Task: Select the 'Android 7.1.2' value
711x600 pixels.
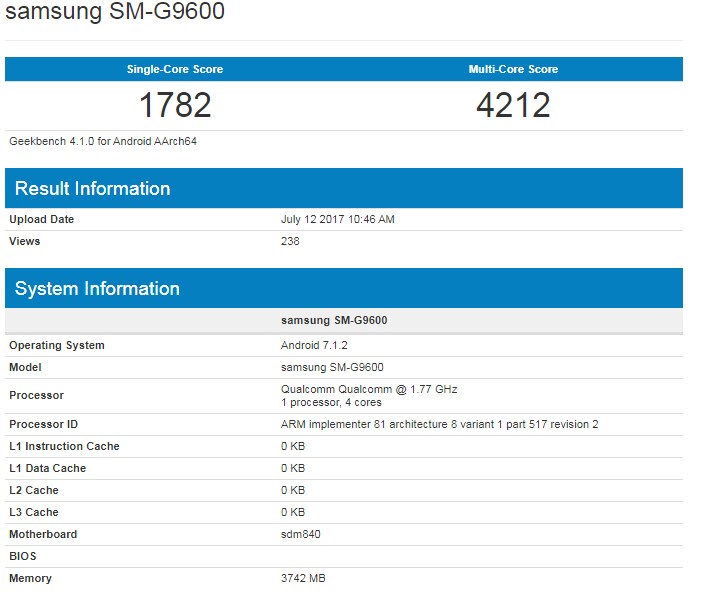Action: pos(314,345)
